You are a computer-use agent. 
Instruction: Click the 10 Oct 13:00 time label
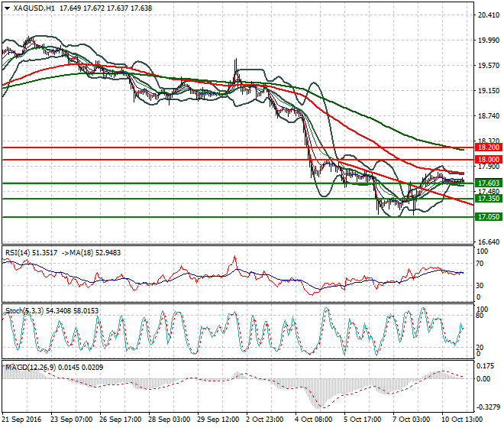(x=462, y=420)
